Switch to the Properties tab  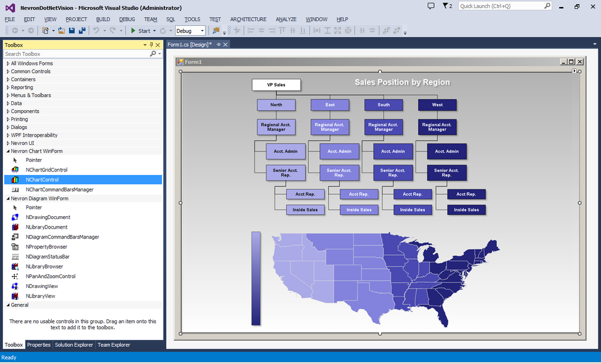pyautogui.click(x=39, y=345)
